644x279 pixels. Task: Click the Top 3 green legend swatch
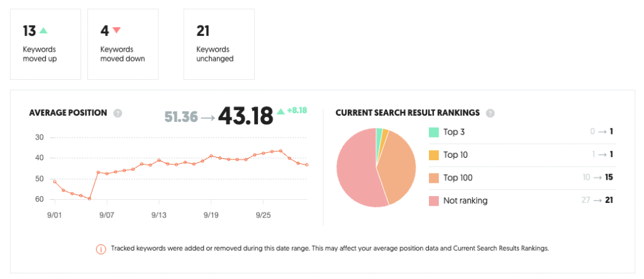[434, 132]
